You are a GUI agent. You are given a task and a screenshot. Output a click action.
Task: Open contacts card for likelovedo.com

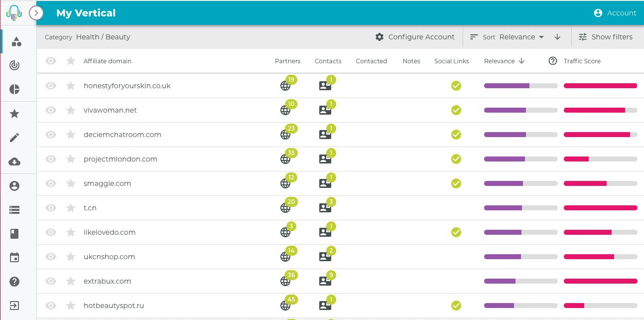click(325, 232)
